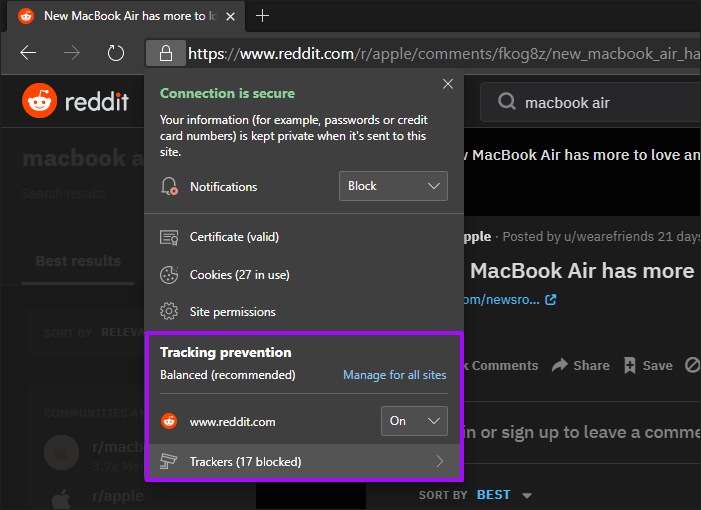Click the Save button on the post
Image resolution: width=701 pixels, height=510 pixels.
pos(648,365)
